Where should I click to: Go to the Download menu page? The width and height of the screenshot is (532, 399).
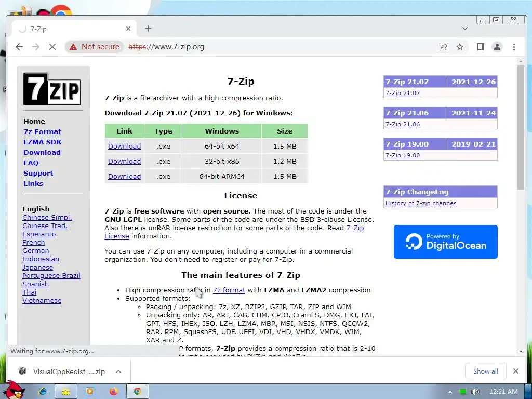[42, 152]
